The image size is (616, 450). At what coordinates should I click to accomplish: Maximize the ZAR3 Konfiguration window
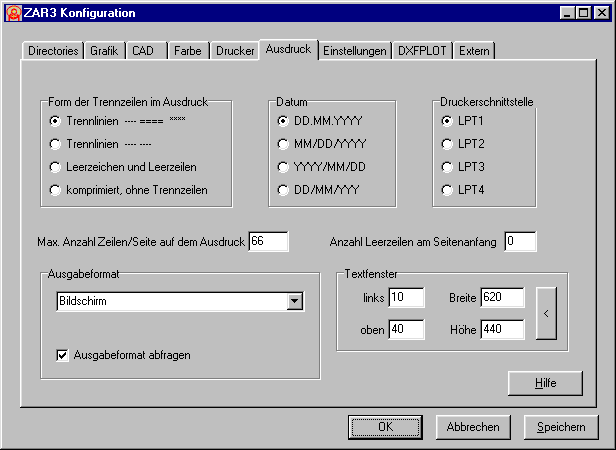pyautogui.click(x=583, y=13)
